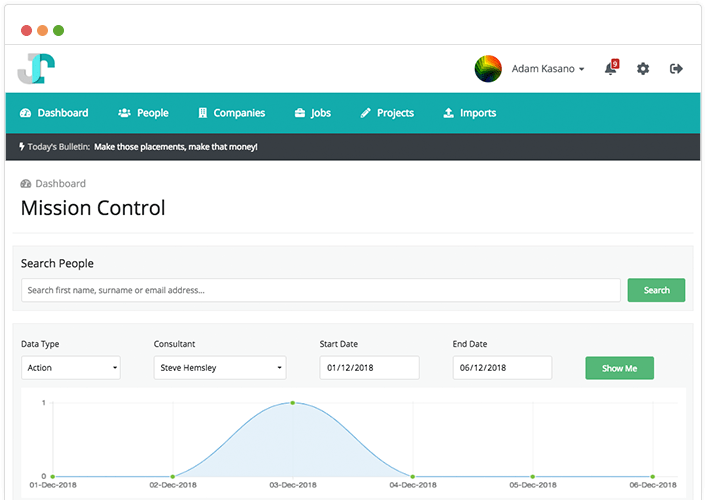The width and height of the screenshot is (707, 500).
Task: Select the 03-Dec-2018 peak chart point
Action: click(292, 403)
